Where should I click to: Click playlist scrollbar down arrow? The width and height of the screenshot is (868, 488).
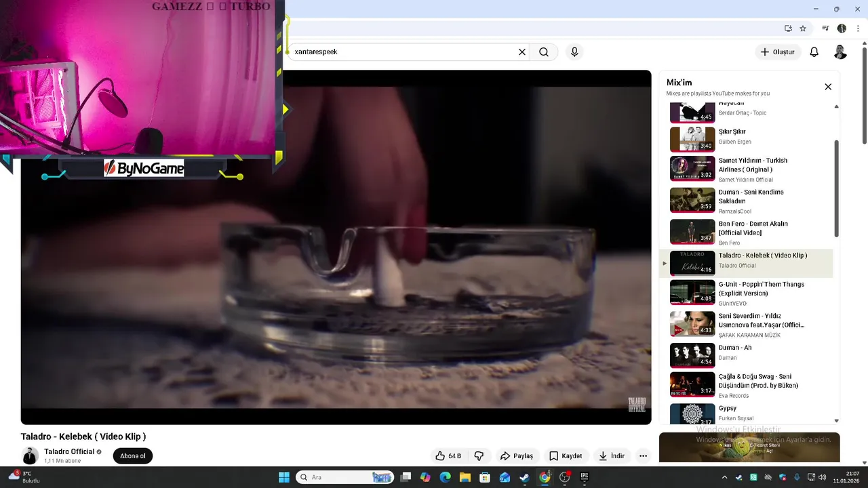(x=836, y=421)
